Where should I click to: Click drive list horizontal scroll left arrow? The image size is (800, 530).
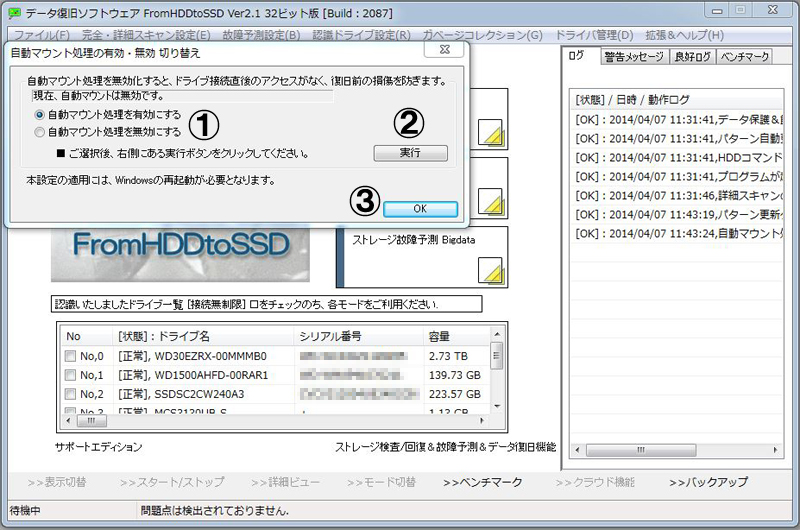click(68, 421)
